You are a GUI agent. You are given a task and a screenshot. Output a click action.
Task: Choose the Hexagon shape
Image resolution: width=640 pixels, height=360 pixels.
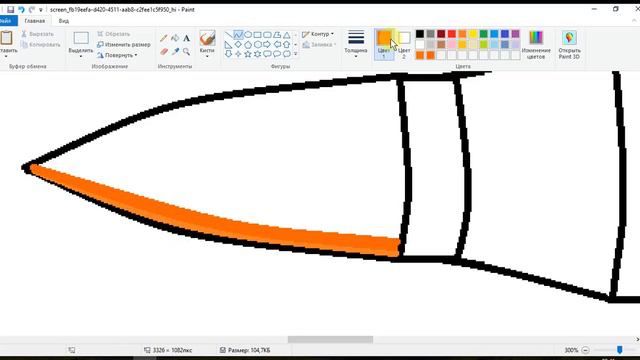(258, 44)
